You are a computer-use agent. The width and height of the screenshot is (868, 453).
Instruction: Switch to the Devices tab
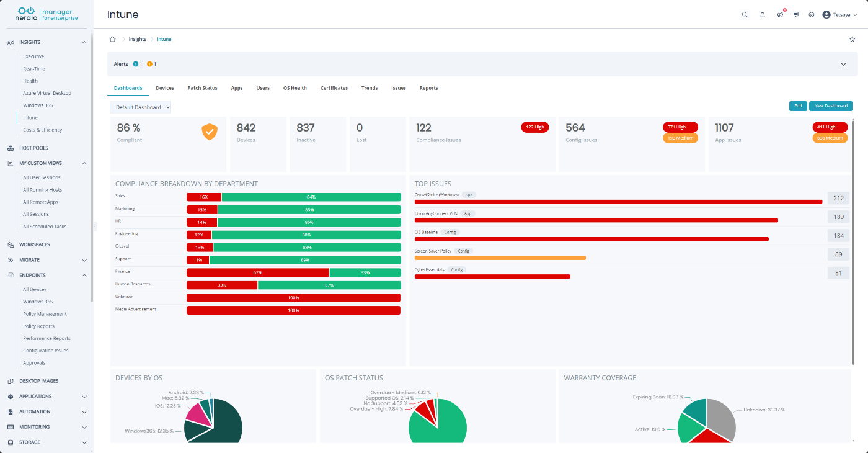tap(165, 88)
